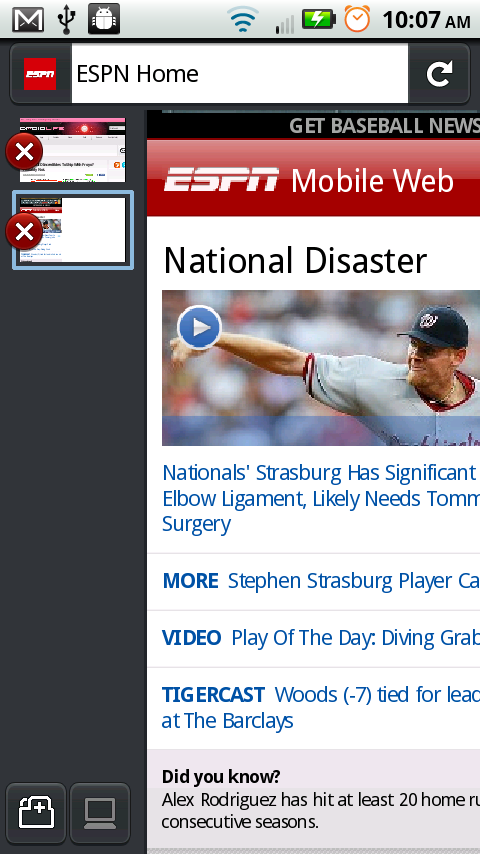Select the ESPN Home address field
480x854 pixels.
click(x=240, y=74)
